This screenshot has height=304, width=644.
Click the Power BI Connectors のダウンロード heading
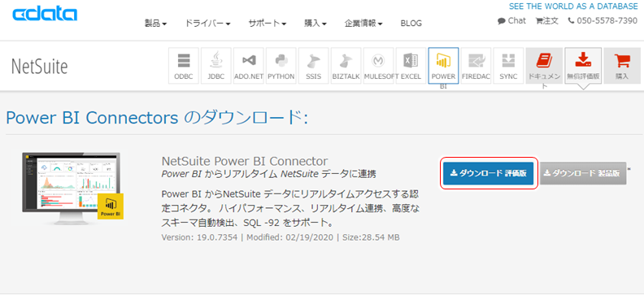[157, 119]
